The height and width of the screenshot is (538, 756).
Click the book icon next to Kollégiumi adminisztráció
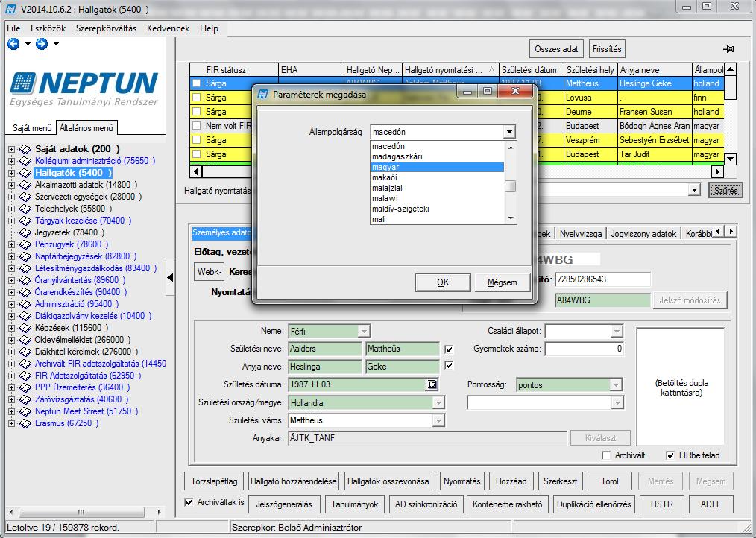click(x=25, y=161)
